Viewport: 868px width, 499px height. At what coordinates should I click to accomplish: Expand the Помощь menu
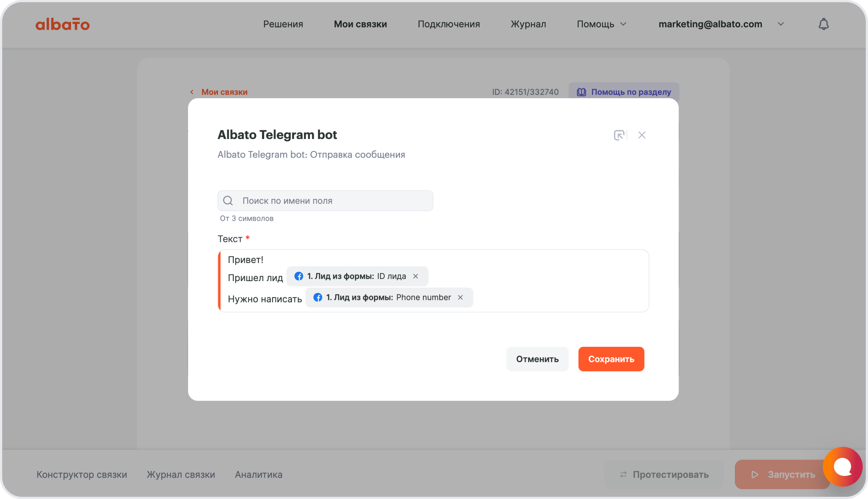602,24
